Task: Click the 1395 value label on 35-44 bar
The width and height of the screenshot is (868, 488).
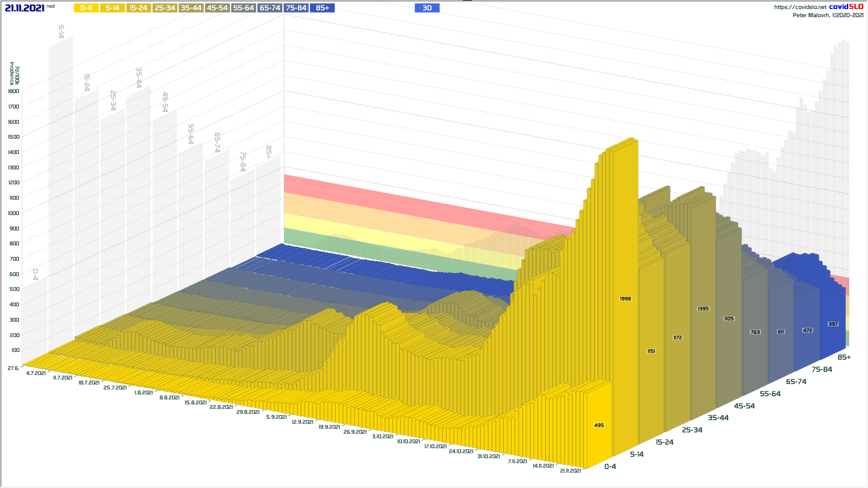Action: (x=703, y=309)
